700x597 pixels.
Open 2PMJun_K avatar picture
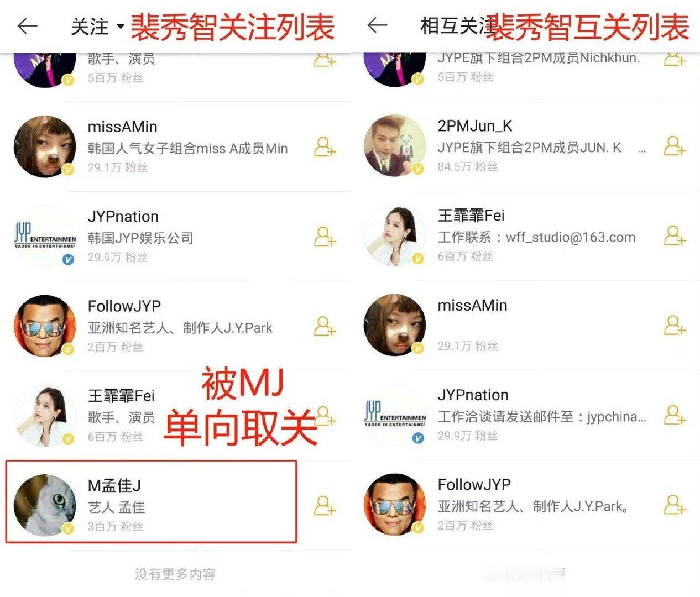(395, 146)
